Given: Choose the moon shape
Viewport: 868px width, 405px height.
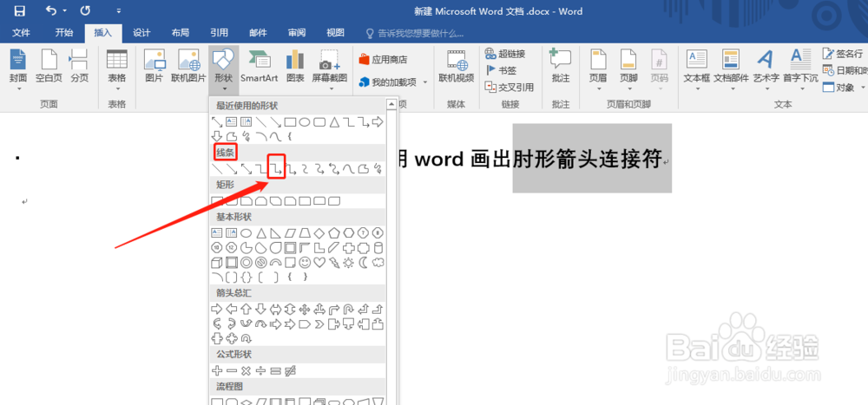Looking at the screenshot, I should coord(363,262).
